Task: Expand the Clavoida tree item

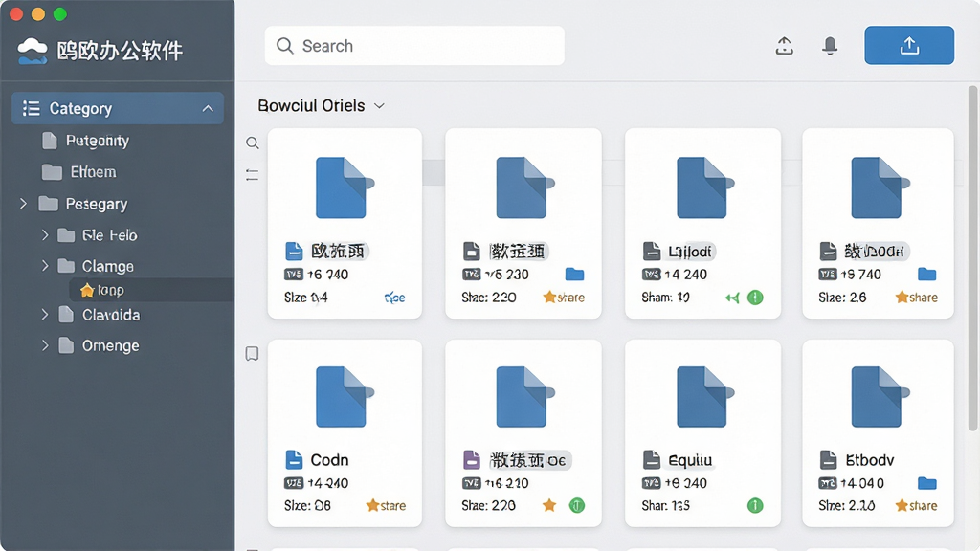Action: [44, 314]
